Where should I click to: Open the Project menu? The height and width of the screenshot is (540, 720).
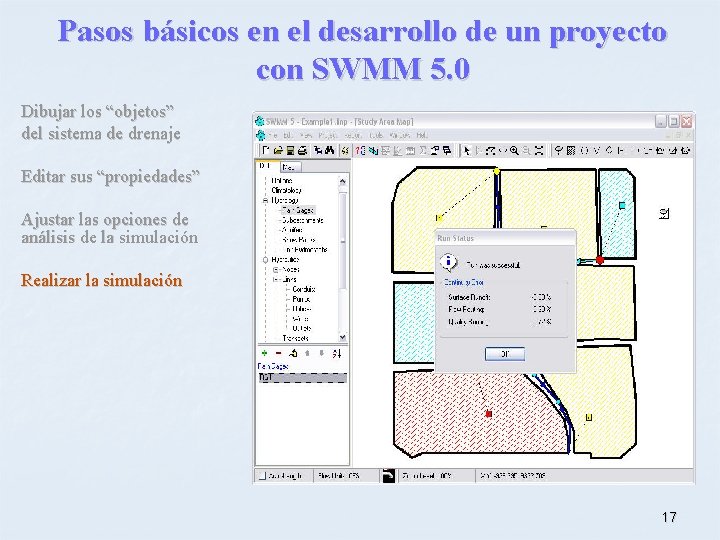tap(328, 135)
